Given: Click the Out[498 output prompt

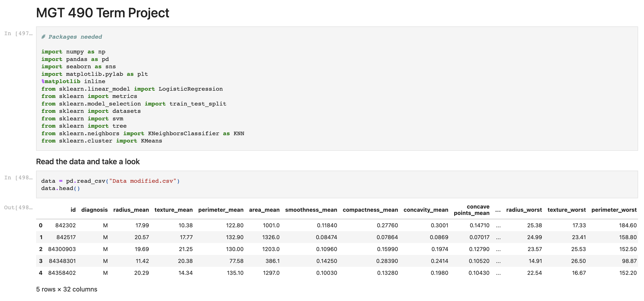Looking at the screenshot, I should [18, 207].
